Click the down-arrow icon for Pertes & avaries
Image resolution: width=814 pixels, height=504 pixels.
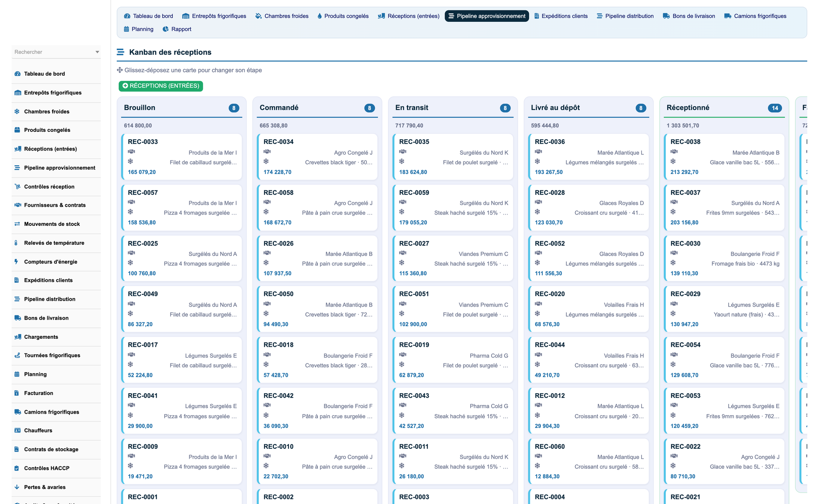point(17,487)
